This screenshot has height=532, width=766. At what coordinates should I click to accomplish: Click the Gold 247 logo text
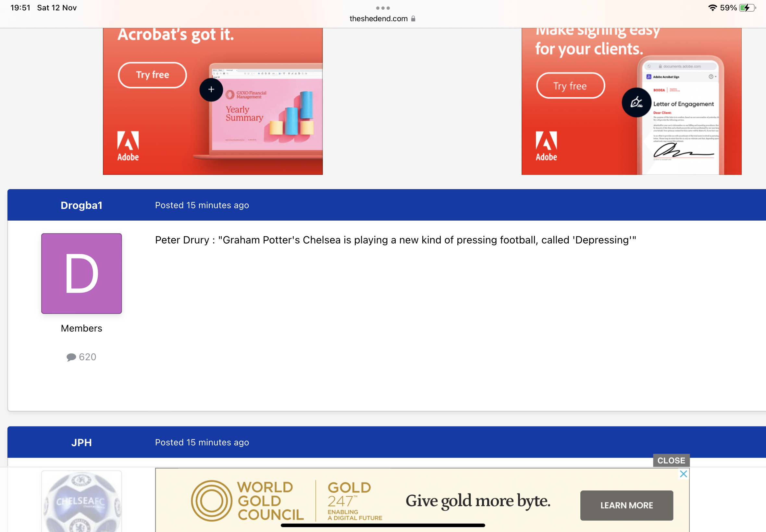[355, 501]
